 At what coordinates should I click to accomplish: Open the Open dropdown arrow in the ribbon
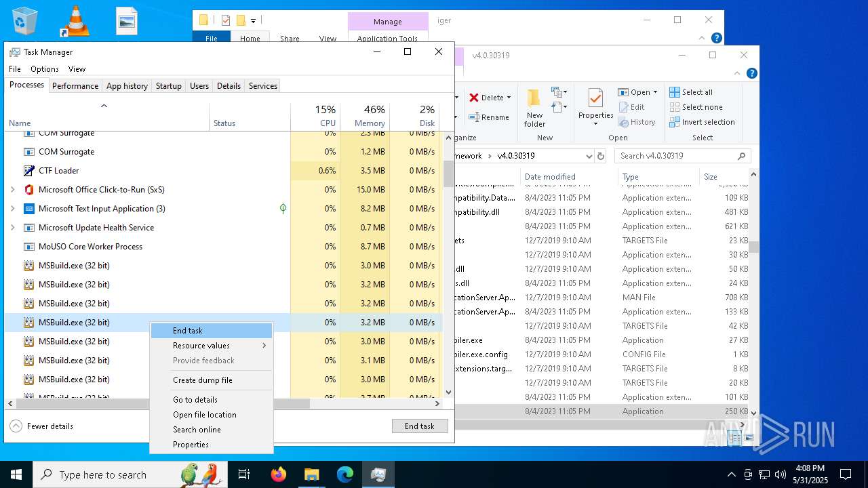pos(654,92)
